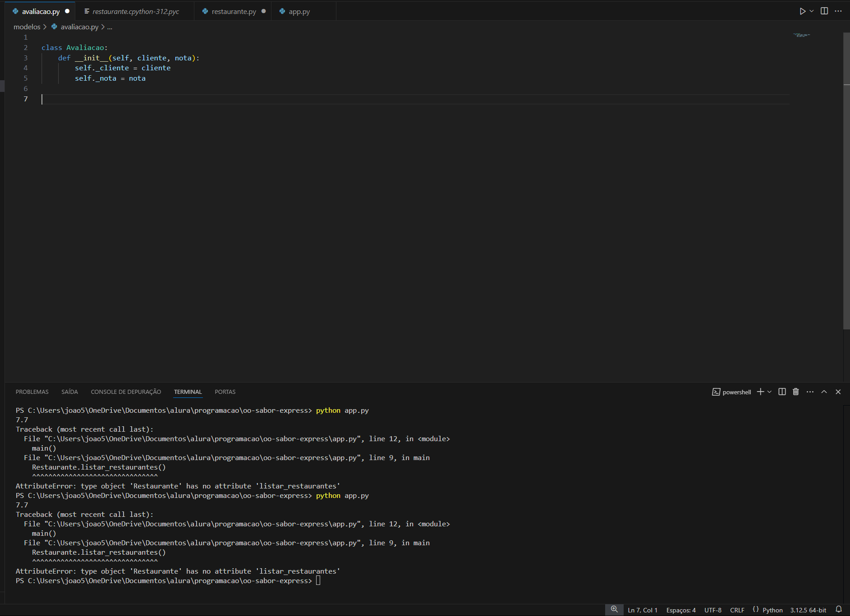Viewport: 850px width, 616px height.
Task: Click the terminal icon beside powershell
Action: 716,392
